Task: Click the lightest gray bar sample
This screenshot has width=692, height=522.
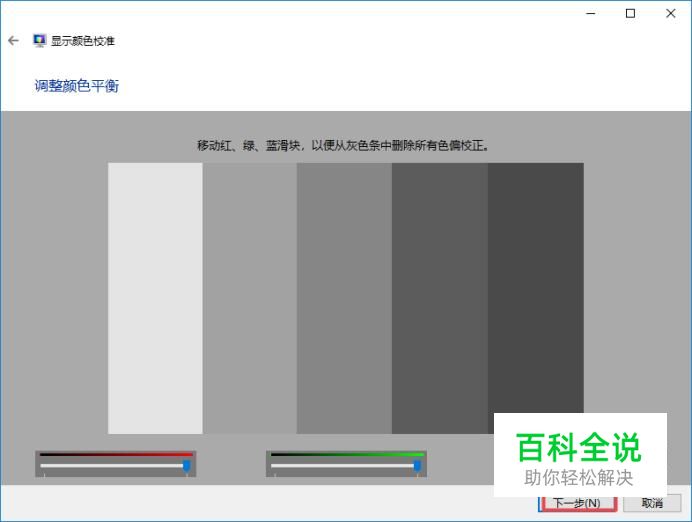Action: (x=155, y=298)
